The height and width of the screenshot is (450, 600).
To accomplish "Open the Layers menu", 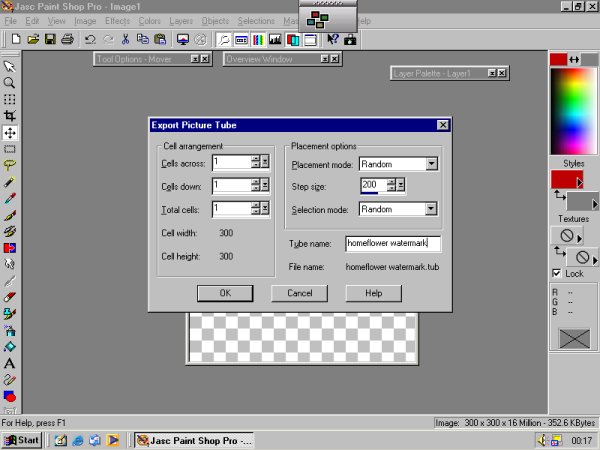I will (x=180, y=20).
